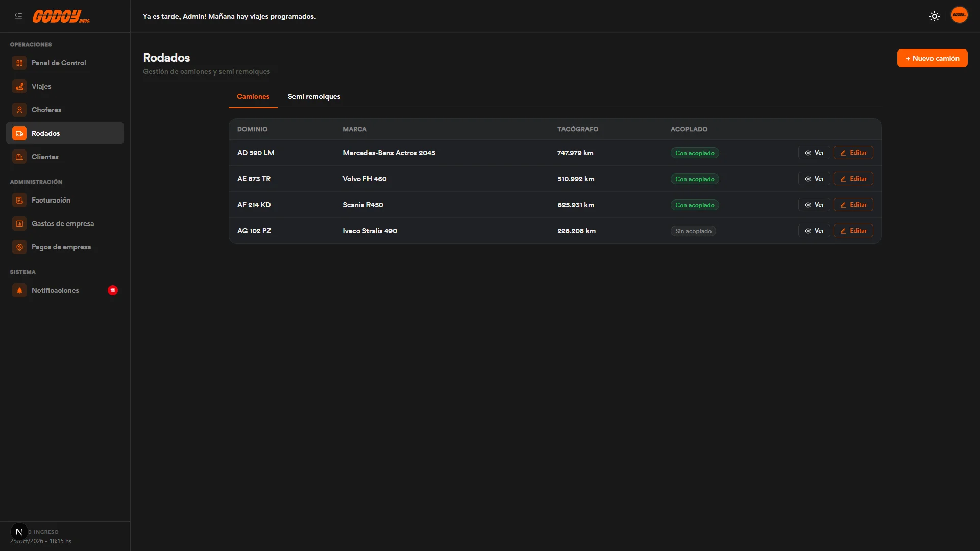
Task: Go to the Viajes section
Action: click(x=65, y=86)
